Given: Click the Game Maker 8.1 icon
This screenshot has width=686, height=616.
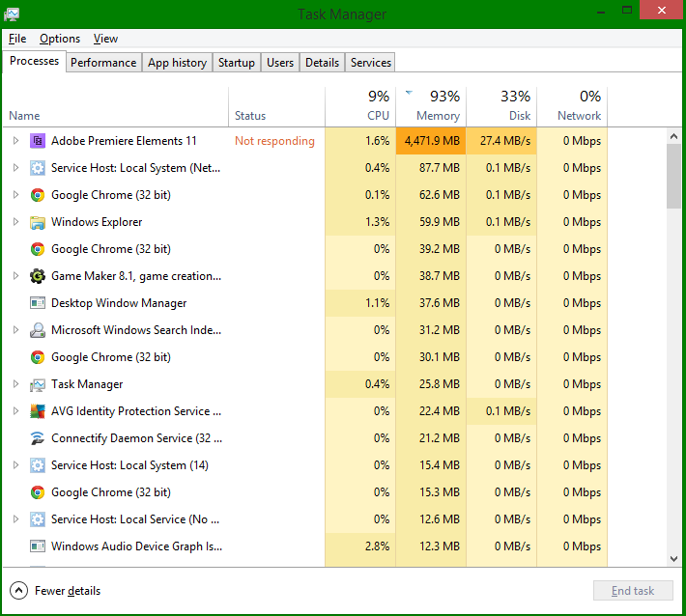Looking at the screenshot, I should click(38, 276).
